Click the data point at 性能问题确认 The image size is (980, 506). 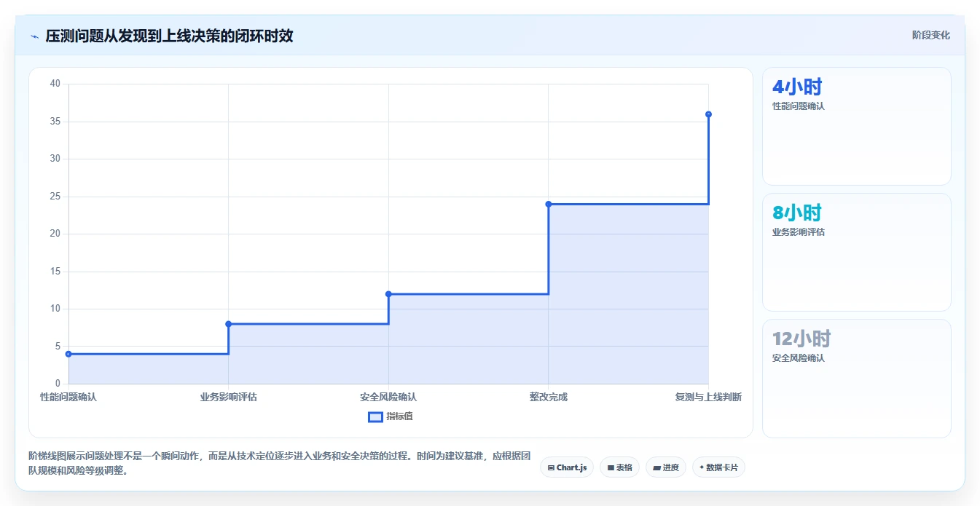tap(68, 354)
